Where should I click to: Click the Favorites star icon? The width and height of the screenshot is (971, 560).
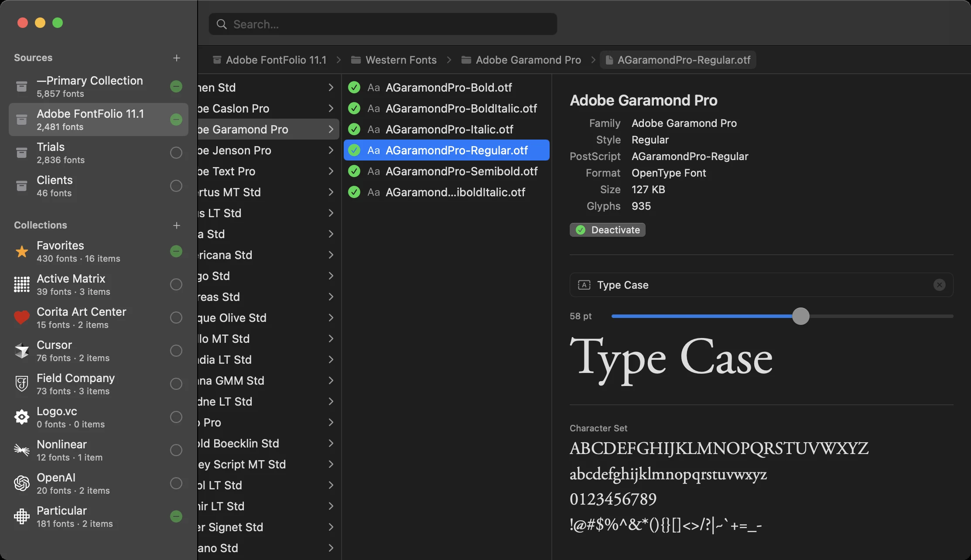point(21,252)
